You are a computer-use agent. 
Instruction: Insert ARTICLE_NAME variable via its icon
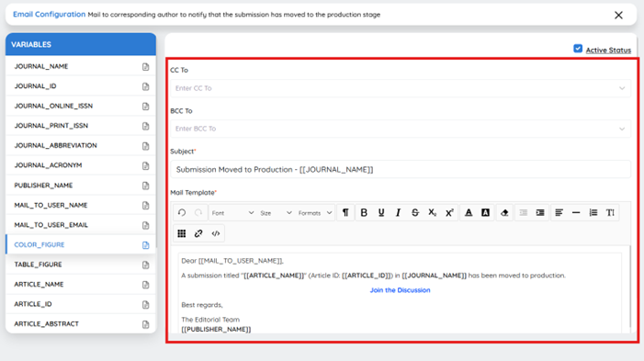click(x=145, y=285)
